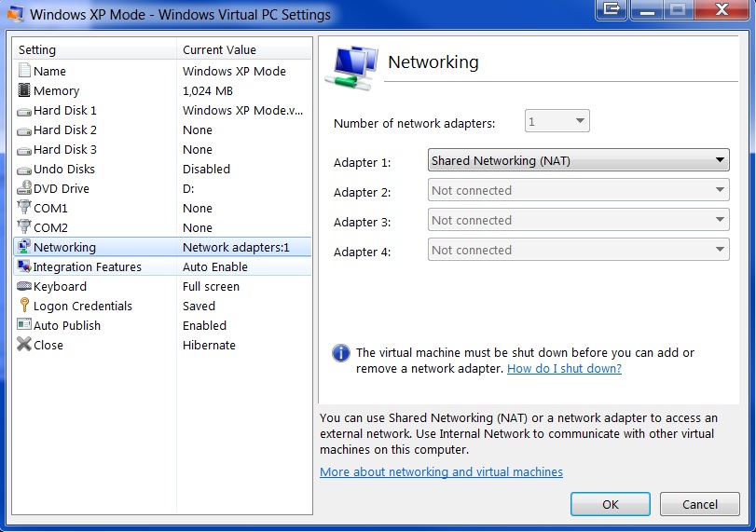The height and width of the screenshot is (532, 756).
Task: Click the blue information icon
Action: (x=341, y=353)
